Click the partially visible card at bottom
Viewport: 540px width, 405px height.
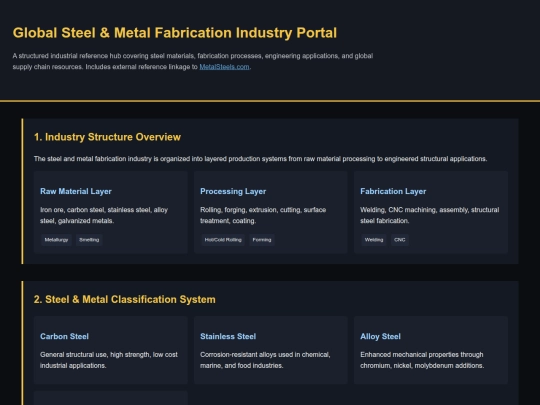(111, 398)
